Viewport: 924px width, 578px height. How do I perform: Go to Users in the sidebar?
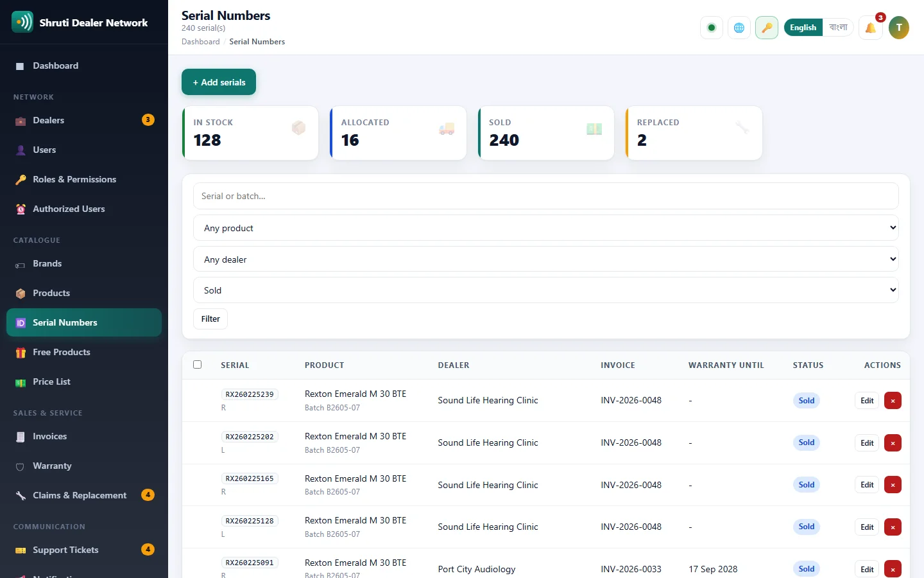[x=84, y=150]
